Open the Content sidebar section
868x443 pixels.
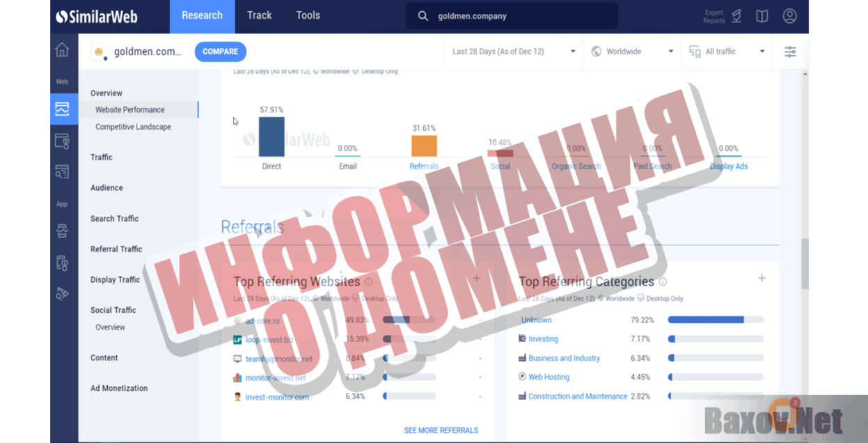tap(104, 358)
